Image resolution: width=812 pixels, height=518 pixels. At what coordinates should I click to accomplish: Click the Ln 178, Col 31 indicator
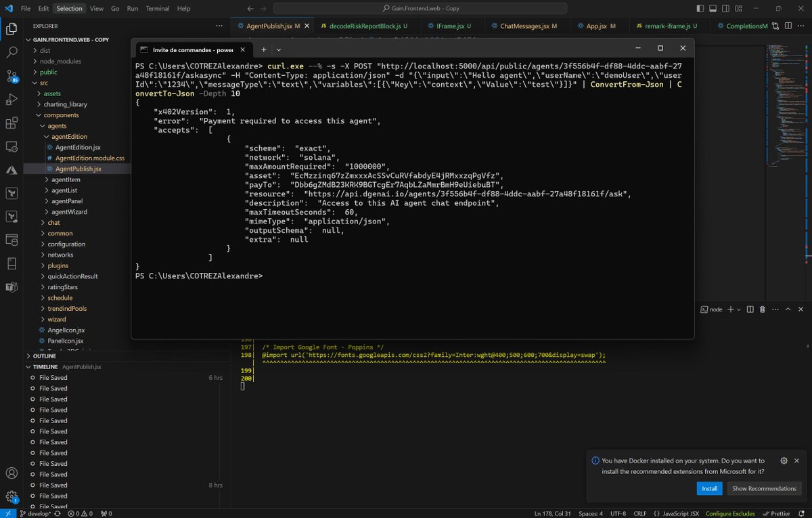point(552,513)
